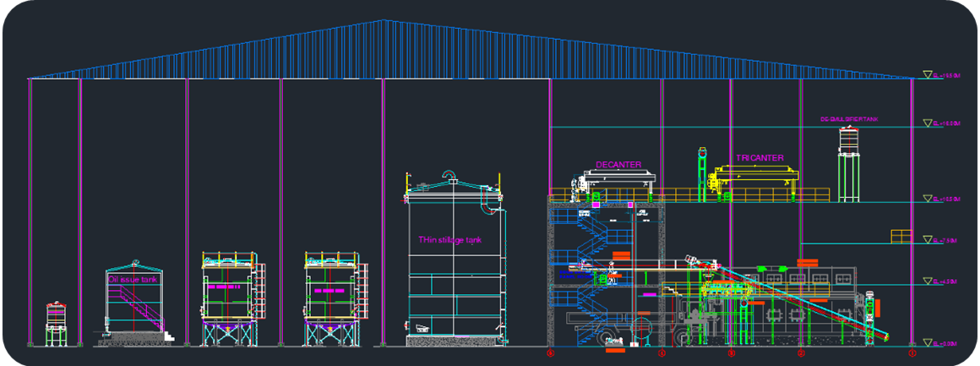980x366 pixels.
Task: Select the leftmost red grid bubble
Action: tap(550, 352)
